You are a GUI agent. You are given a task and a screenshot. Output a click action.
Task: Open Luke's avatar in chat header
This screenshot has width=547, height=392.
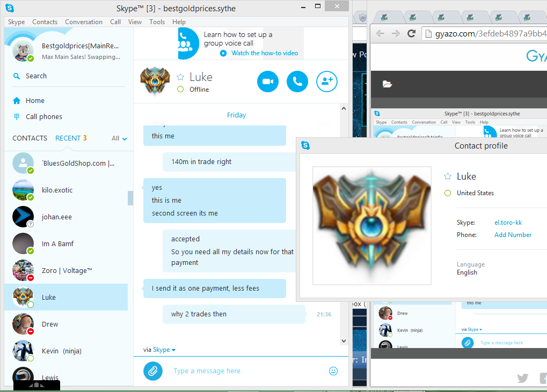coord(155,81)
